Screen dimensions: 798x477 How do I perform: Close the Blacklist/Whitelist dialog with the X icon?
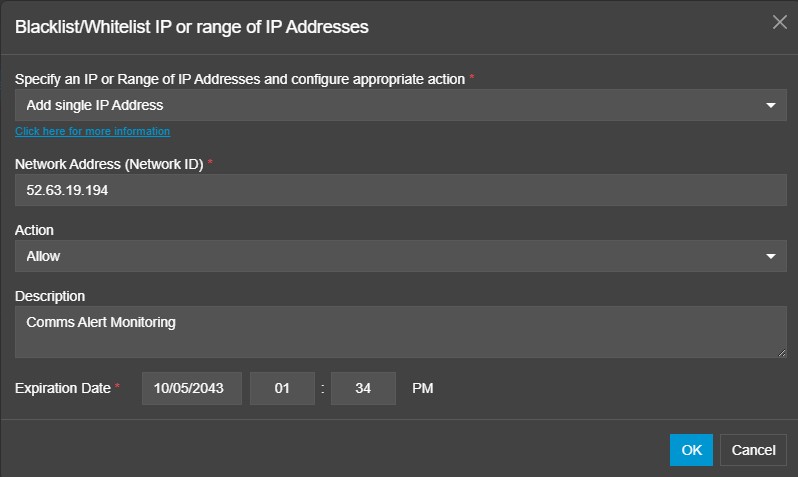[779, 22]
